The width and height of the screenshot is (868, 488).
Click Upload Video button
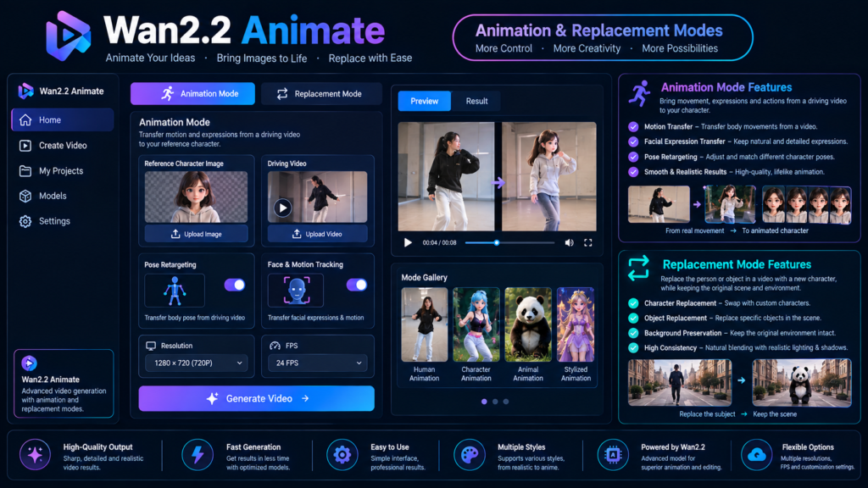tap(317, 234)
